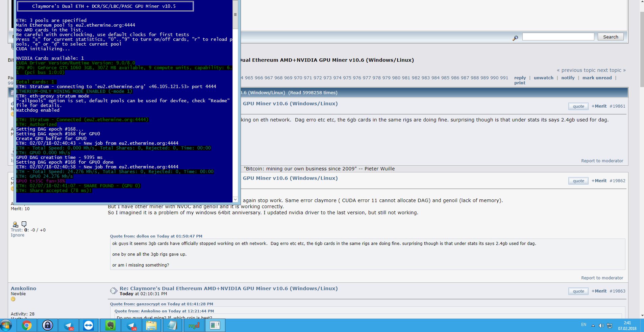The image size is (644, 332).
Task: Click the post icon beside Amkolino's reply
Action: click(113, 291)
